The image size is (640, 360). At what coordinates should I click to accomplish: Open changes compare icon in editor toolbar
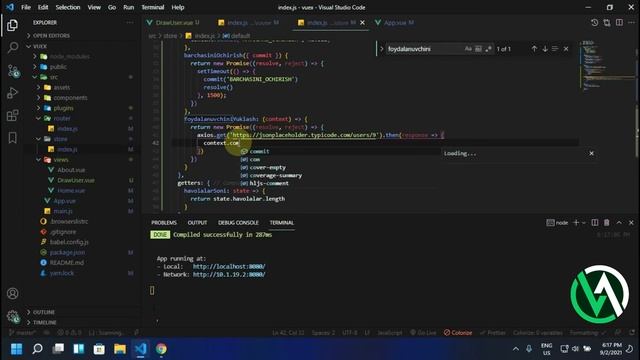607,23
